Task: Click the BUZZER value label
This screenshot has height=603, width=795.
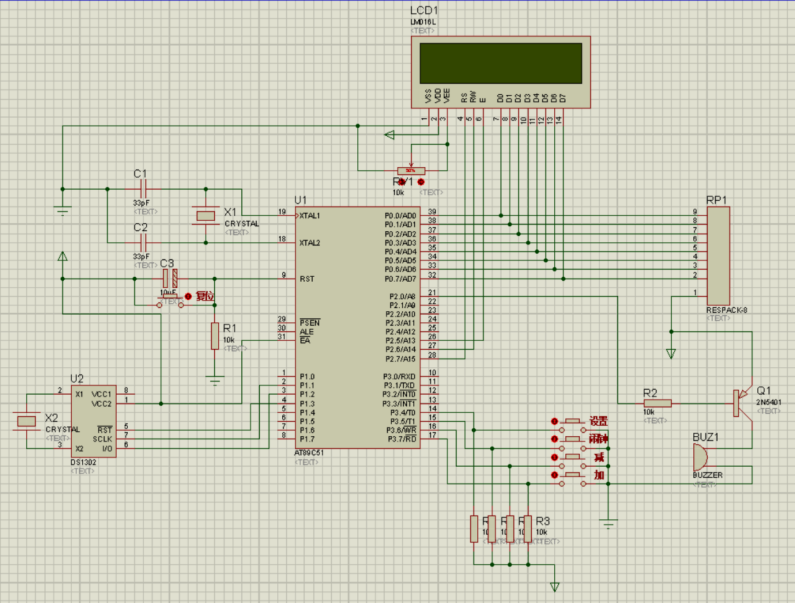Action: click(707, 475)
